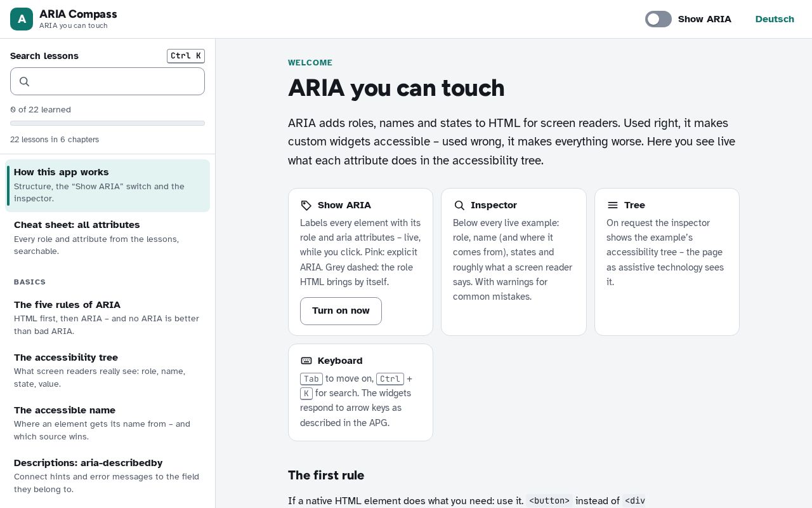Click the Turn on now button
This screenshot has width=812, height=508.
tap(341, 311)
